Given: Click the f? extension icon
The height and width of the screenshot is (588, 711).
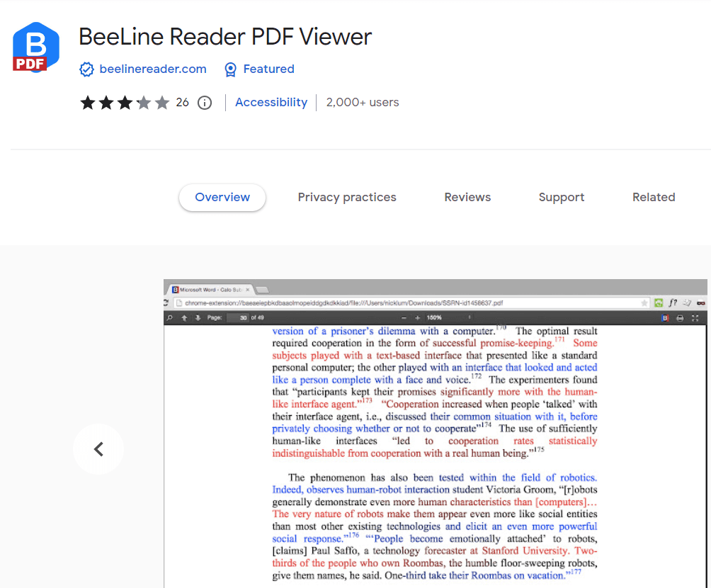Looking at the screenshot, I should (x=673, y=303).
